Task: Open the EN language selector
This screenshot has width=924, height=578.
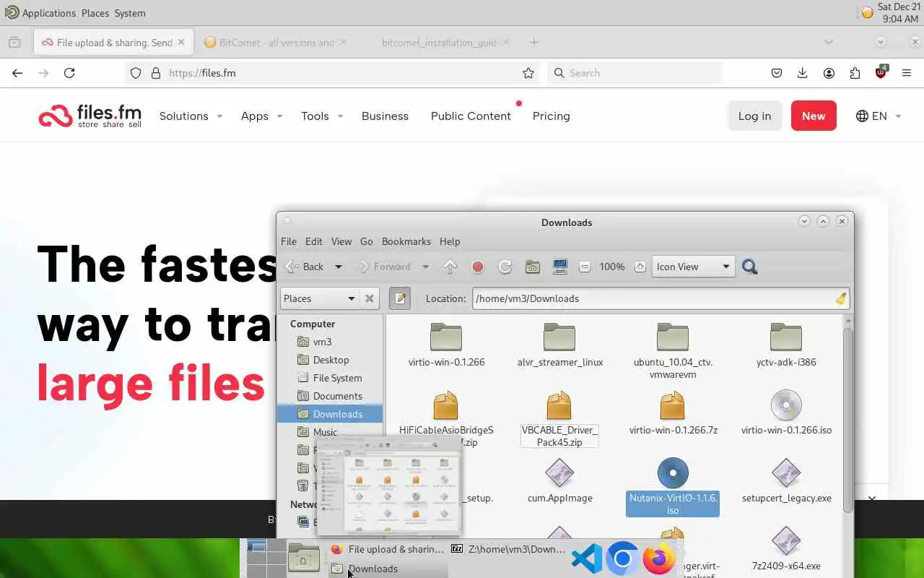Action: coord(879,116)
